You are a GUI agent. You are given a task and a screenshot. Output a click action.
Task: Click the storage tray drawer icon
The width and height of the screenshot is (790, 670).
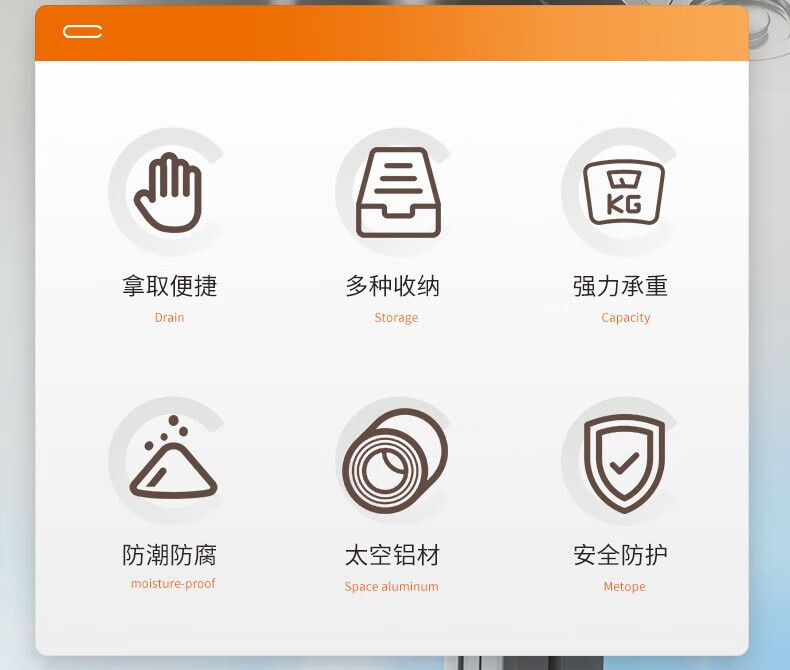[x=398, y=192]
